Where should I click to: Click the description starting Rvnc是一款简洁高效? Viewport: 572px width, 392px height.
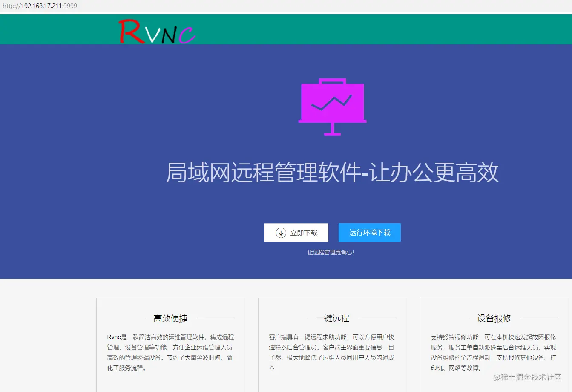tap(170, 352)
